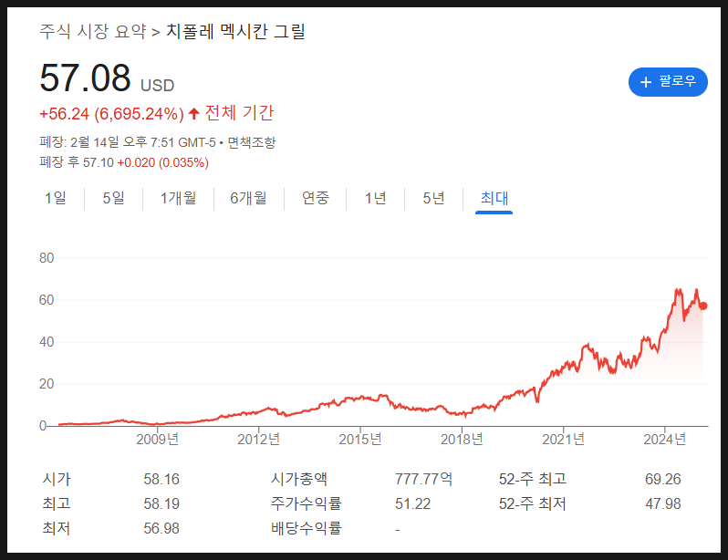This screenshot has width=728, height=560.
Task: Click the 주가수익률 value 51.22
Action: point(412,503)
